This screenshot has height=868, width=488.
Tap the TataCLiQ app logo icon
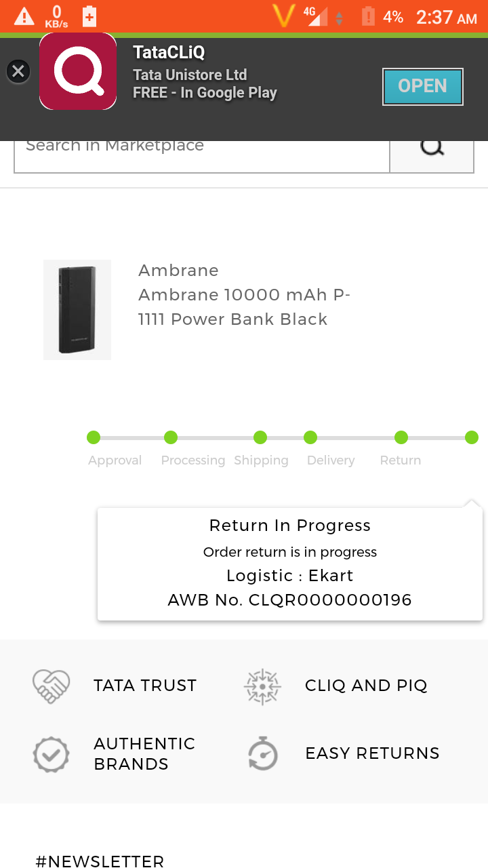point(78,71)
